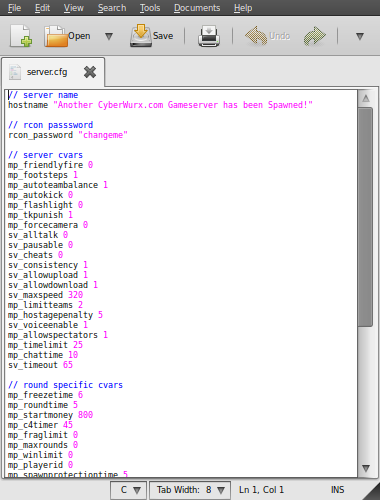Click the sv_alltalk 0 line

tap(38, 235)
